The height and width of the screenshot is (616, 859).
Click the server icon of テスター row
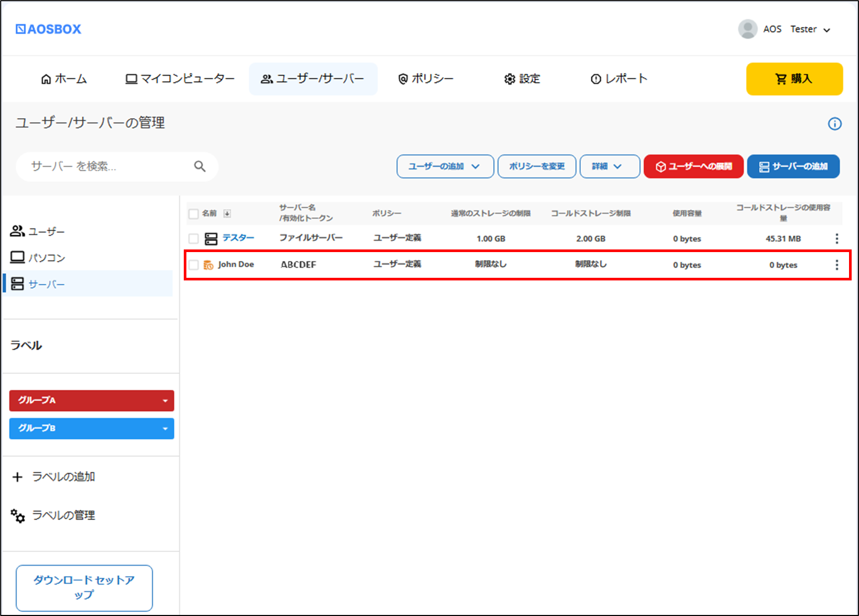point(211,239)
